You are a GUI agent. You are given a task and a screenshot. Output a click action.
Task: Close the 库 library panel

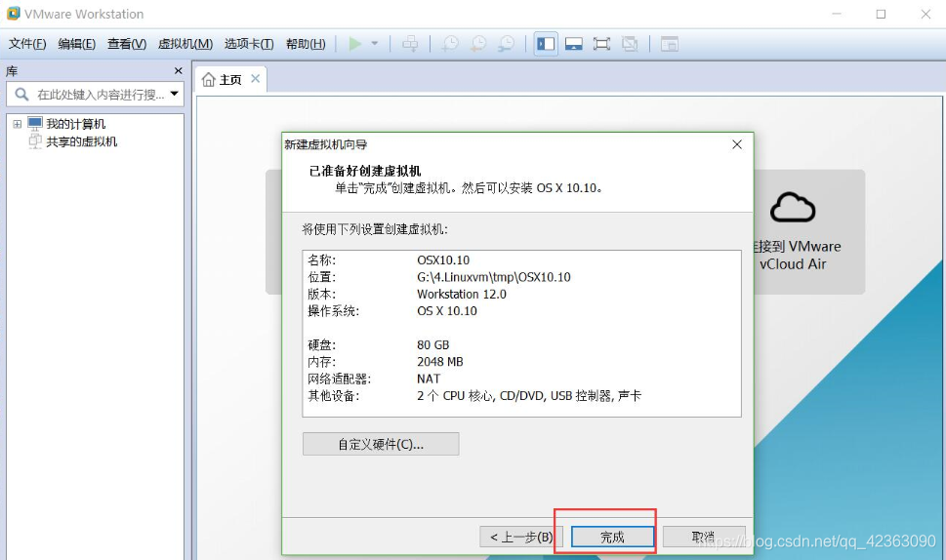[x=178, y=71]
